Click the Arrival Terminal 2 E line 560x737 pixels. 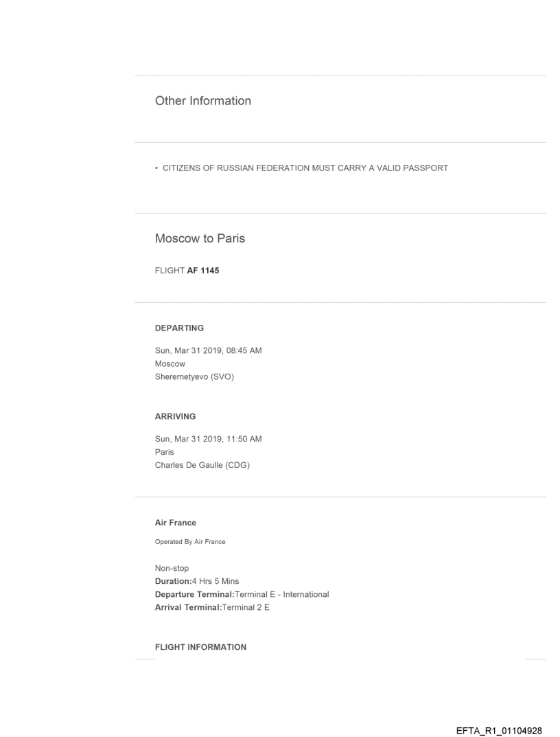pos(212,606)
